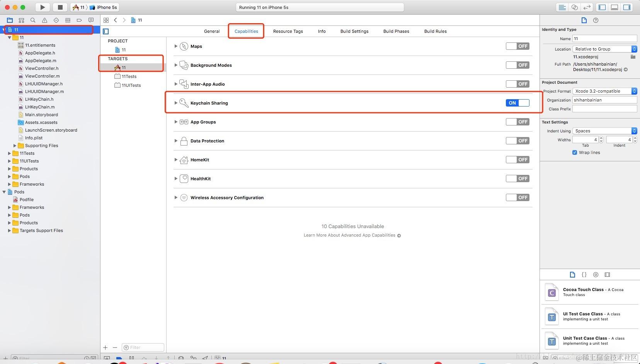Uncheck Wrap lines checkbox
This screenshot has width=640, height=364.
575,152
